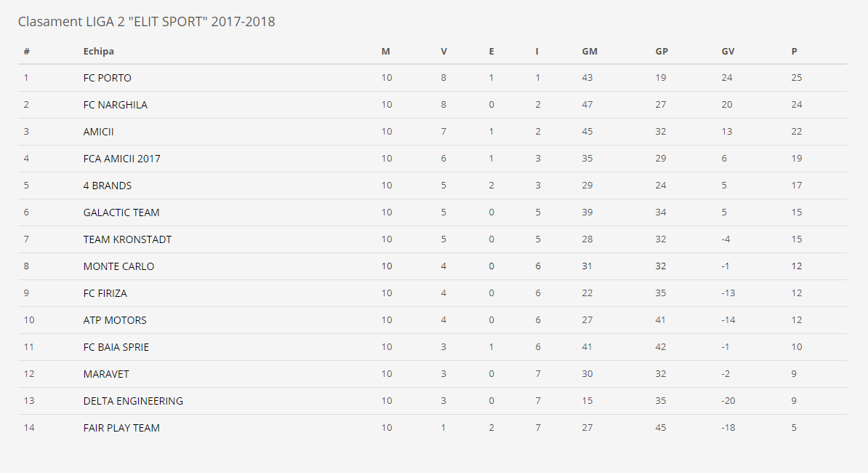Click GALACTIC TEAM in the standings
The height and width of the screenshot is (473, 868).
tap(121, 212)
